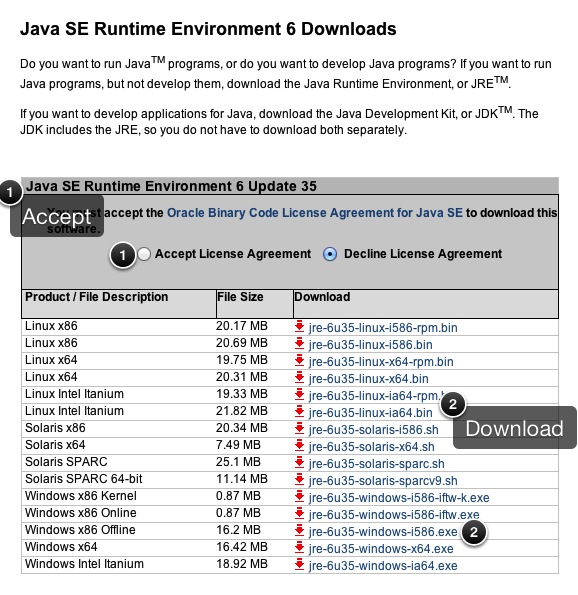Download jre-6u35-linux-ia64.bin link
578x595 pixels.
click(370, 412)
